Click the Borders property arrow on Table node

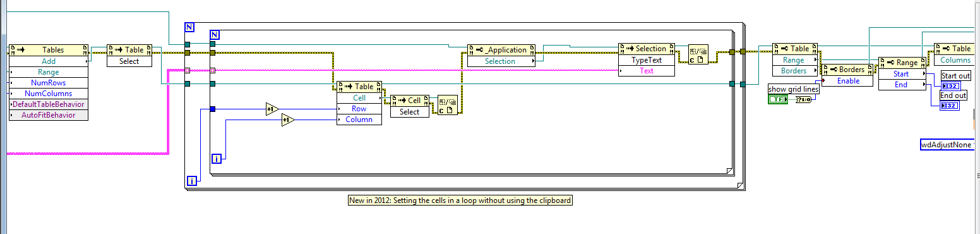click(816, 71)
